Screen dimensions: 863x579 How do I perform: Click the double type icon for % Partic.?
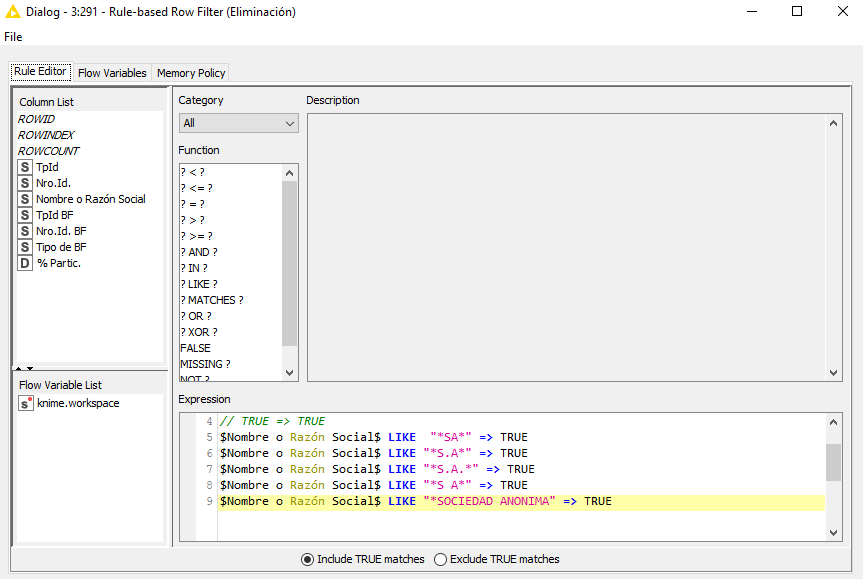[x=25, y=263]
